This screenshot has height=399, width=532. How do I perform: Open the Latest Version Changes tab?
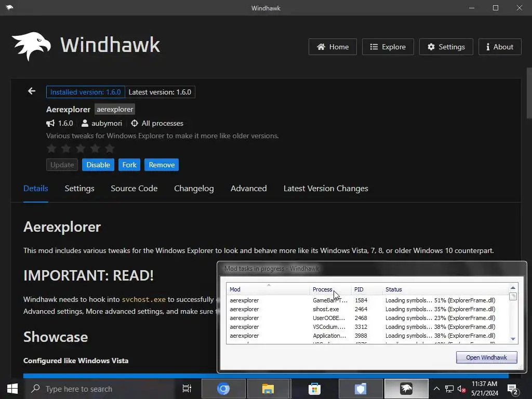click(x=326, y=189)
